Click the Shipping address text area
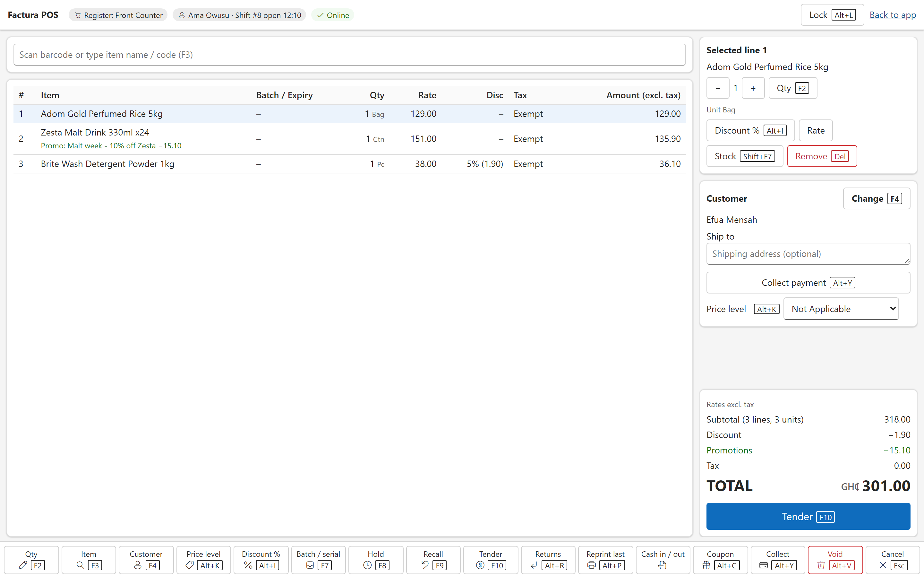This screenshot has height=578, width=924. (x=808, y=253)
